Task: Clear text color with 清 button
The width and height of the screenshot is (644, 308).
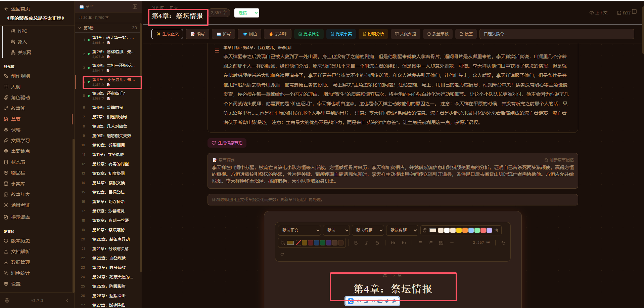Action: point(496,230)
